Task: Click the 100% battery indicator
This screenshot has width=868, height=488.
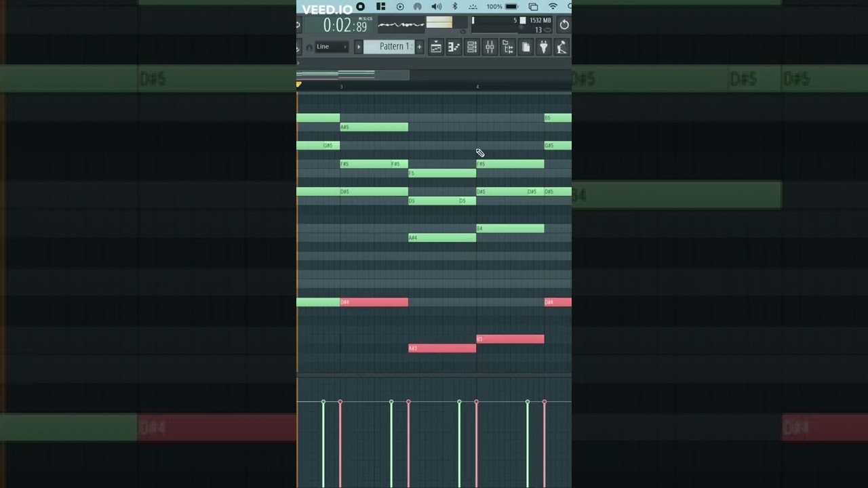Action: tap(502, 7)
